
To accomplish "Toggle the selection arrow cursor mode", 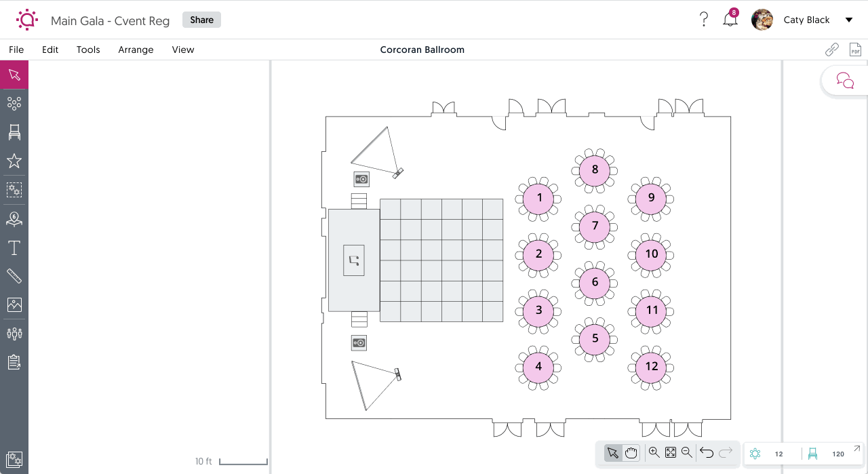I will 613,452.
